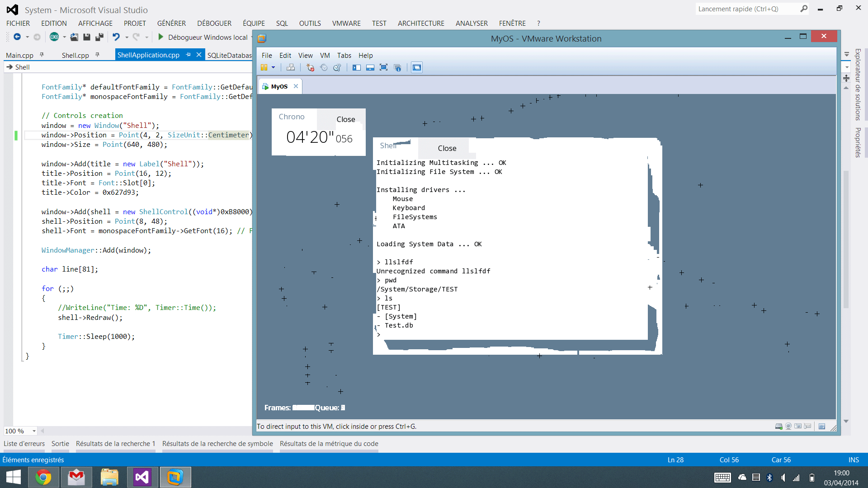This screenshot has width=868, height=488.
Task: Click Send Ctrl+Alt+Del icon in VMware toolbar
Action: coord(291,67)
